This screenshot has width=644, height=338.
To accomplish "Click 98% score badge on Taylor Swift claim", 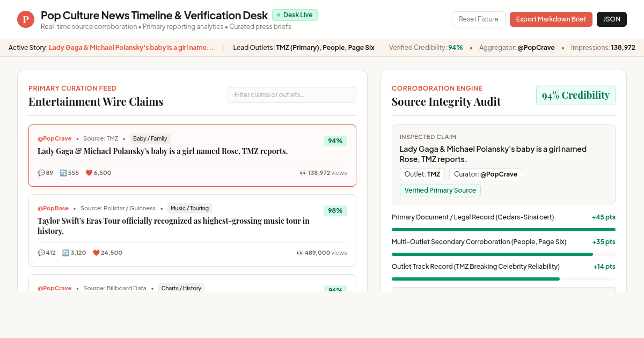I will click(x=335, y=211).
